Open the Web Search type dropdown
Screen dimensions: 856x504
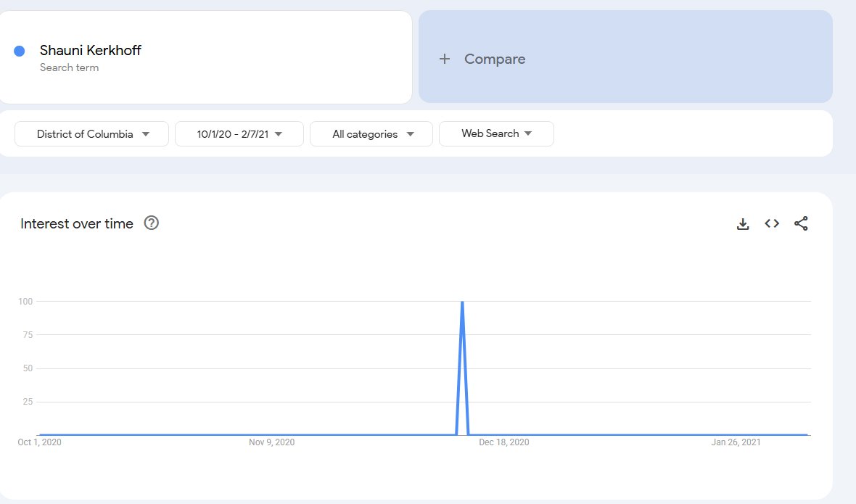(x=496, y=133)
